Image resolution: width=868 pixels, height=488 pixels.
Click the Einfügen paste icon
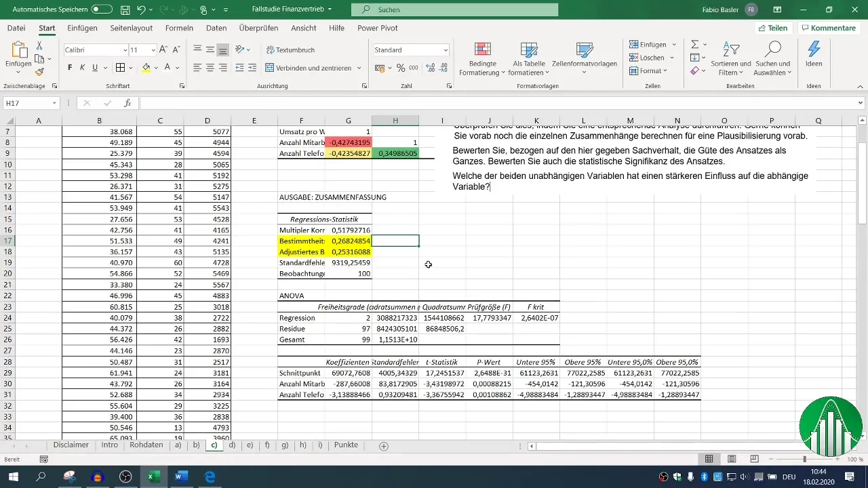18,51
